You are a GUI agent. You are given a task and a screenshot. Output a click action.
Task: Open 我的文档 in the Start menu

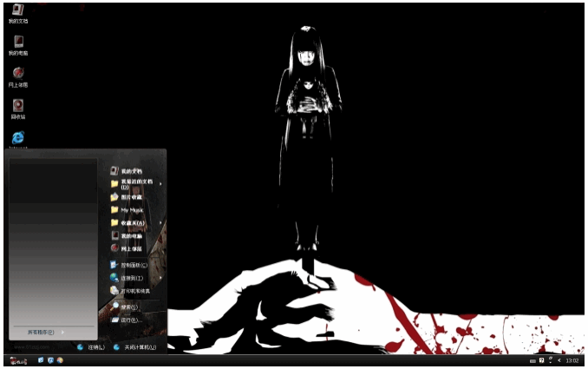pyautogui.click(x=127, y=171)
